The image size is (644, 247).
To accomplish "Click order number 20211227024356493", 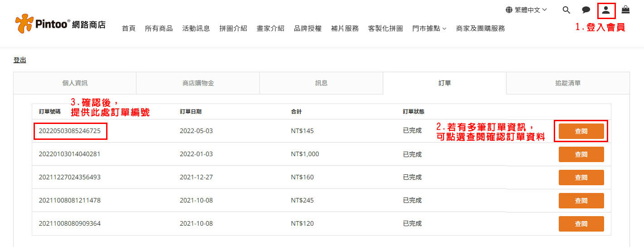I will click(70, 177).
